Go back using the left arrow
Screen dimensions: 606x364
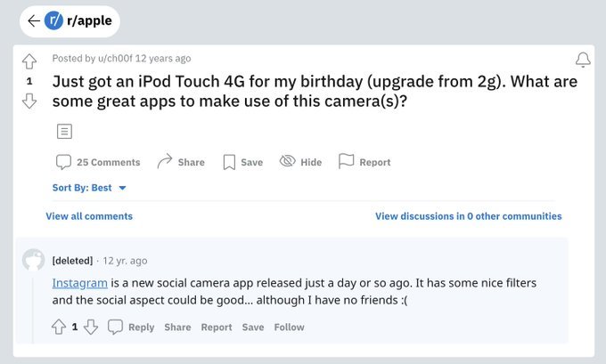tap(34, 20)
